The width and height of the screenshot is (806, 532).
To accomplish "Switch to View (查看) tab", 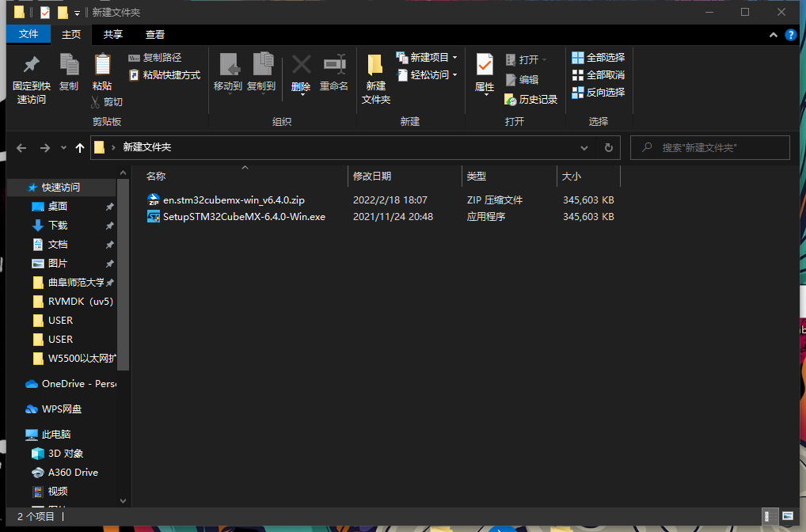I will pos(155,35).
